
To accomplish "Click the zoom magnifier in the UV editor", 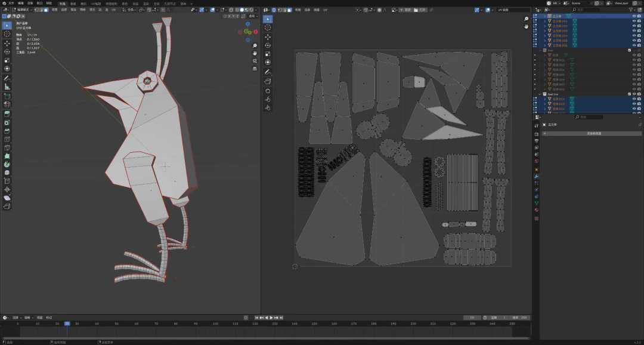I will pos(527,19).
